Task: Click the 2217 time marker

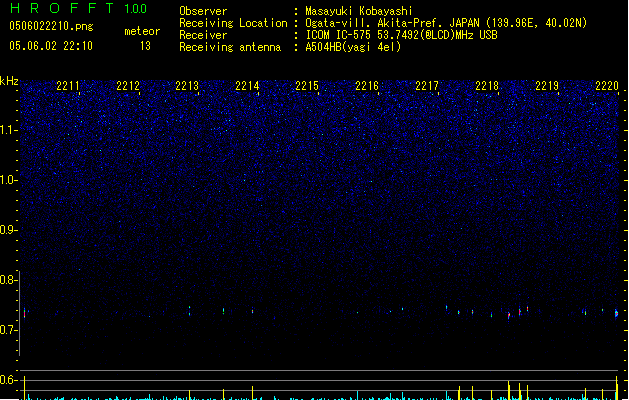Action: [427, 85]
